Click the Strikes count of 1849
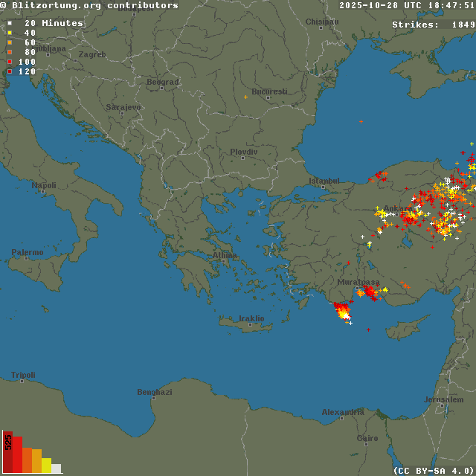This screenshot has height=476, width=476. 433,25
